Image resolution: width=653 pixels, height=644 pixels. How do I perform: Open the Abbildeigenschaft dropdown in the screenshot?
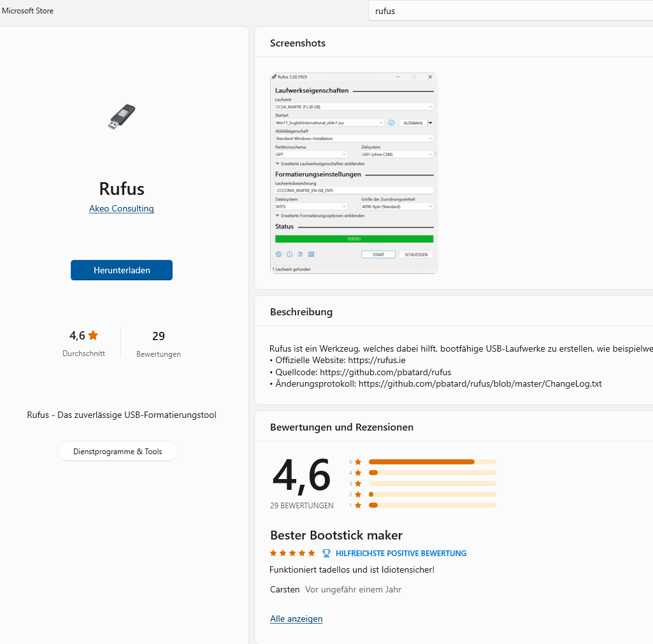pyautogui.click(x=354, y=139)
